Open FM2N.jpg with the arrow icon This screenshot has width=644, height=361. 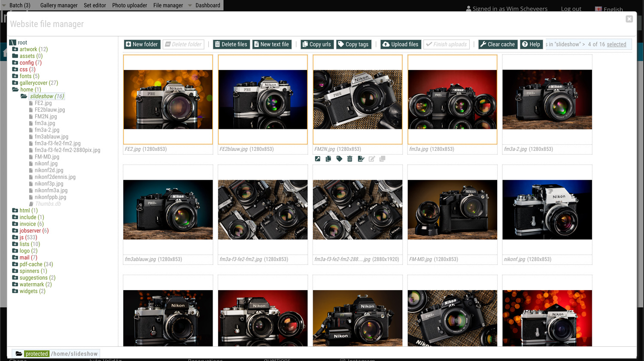317,159
